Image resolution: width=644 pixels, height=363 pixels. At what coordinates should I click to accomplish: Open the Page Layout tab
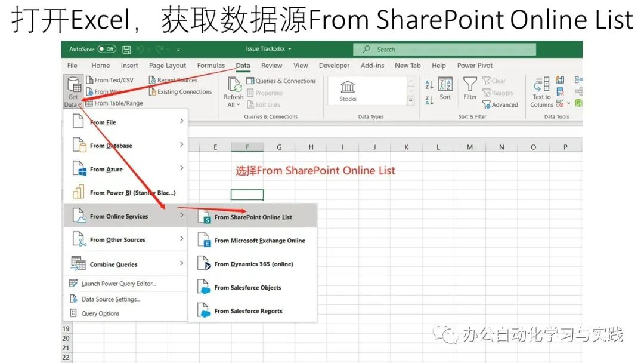click(168, 65)
